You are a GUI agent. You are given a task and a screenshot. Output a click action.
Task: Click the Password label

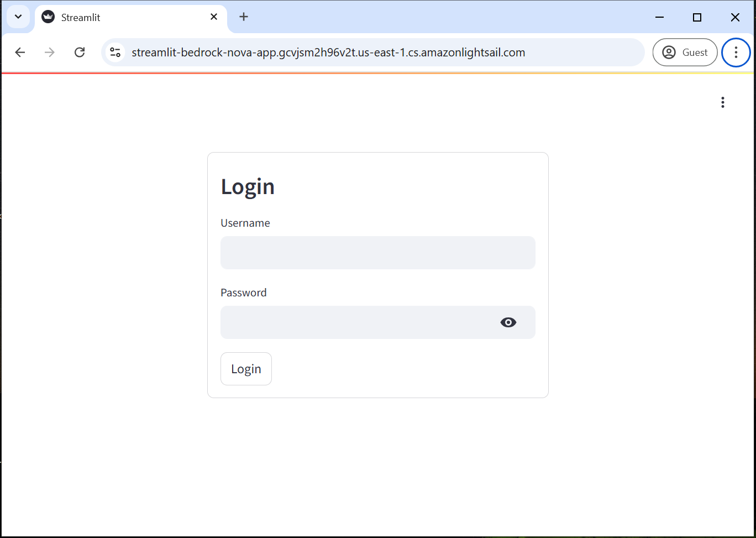tap(243, 292)
